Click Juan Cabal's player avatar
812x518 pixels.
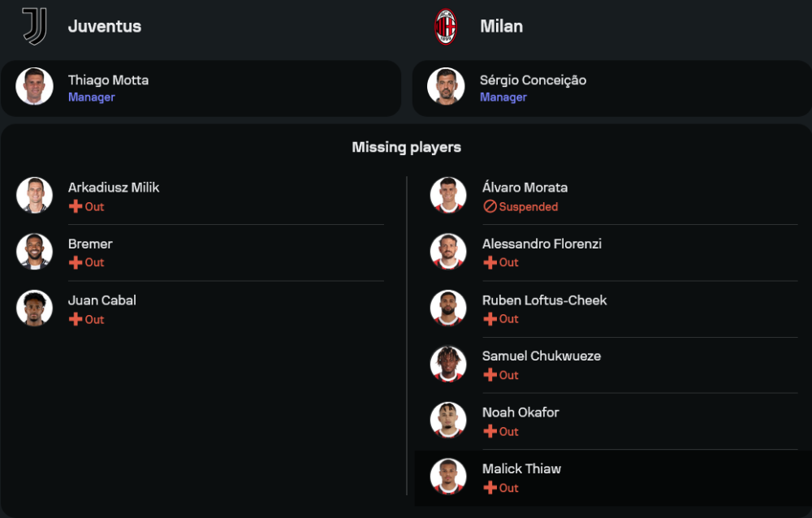click(35, 309)
